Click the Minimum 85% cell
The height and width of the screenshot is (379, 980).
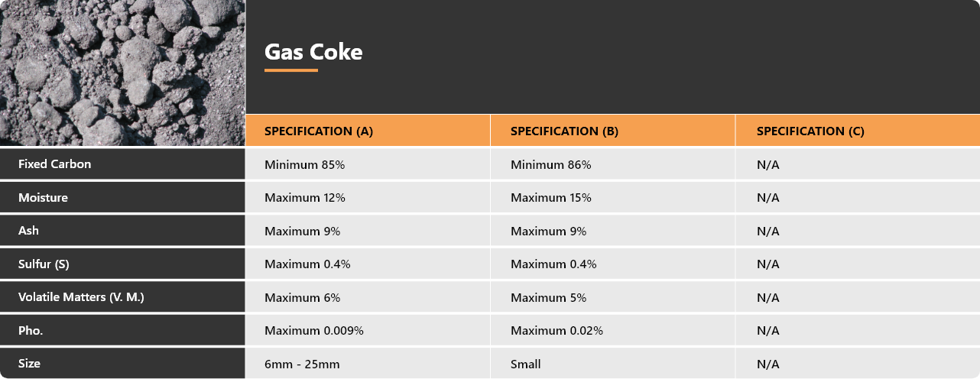click(x=368, y=164)
